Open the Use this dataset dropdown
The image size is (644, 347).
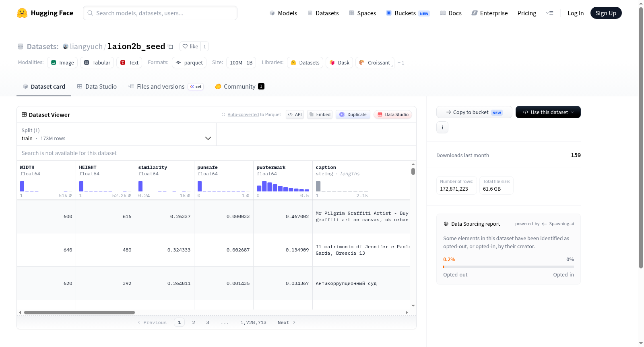[548, 112]
